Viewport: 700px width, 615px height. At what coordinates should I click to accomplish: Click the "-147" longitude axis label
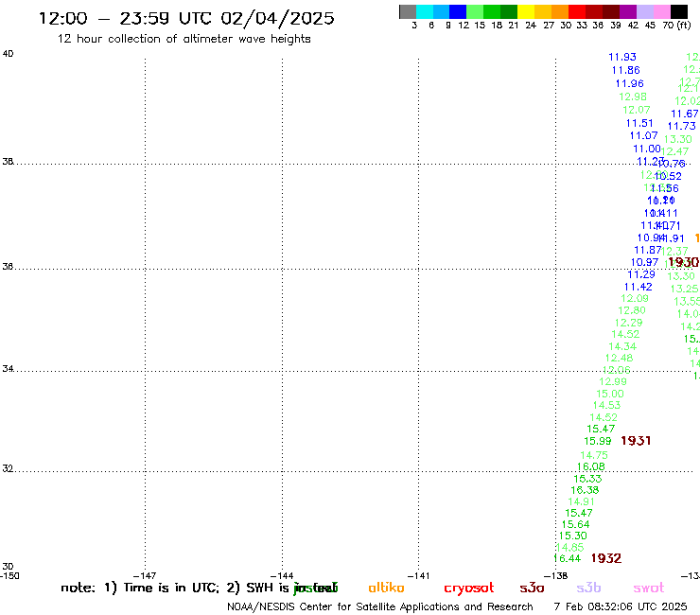pos(145,575)
